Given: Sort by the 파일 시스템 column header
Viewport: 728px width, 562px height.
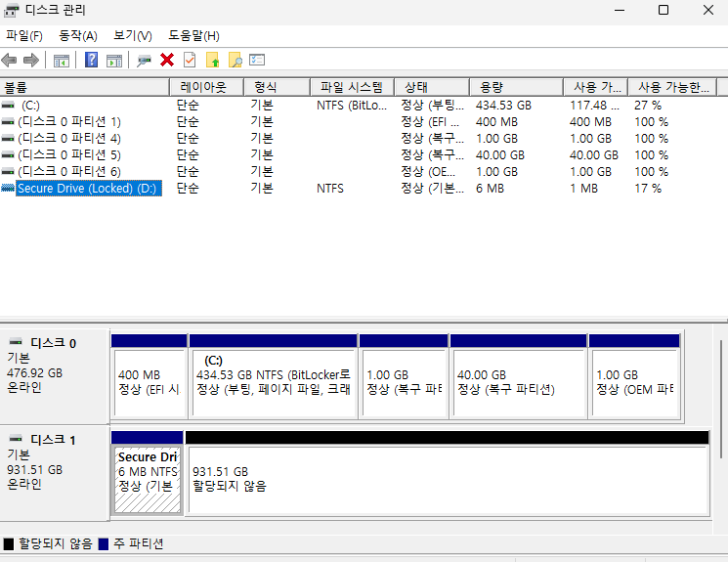Looking at the screenshot, I should coord(352,87).
